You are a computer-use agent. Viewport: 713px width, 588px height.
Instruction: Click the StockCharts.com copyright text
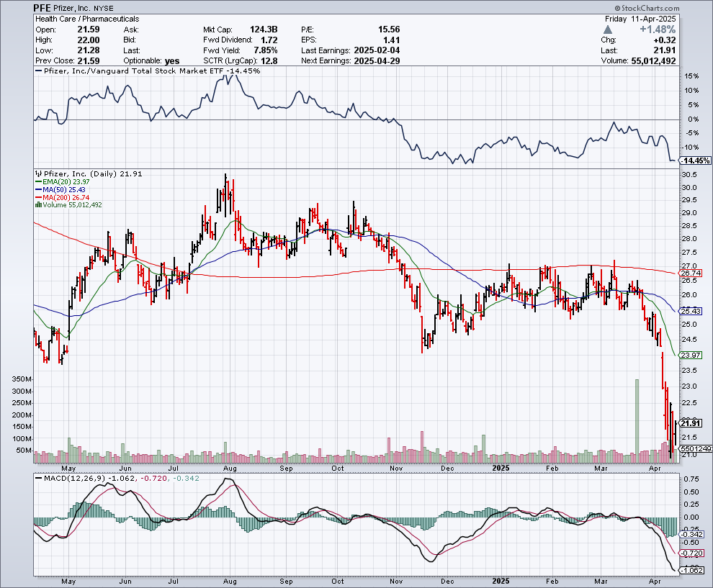[647, 8]
